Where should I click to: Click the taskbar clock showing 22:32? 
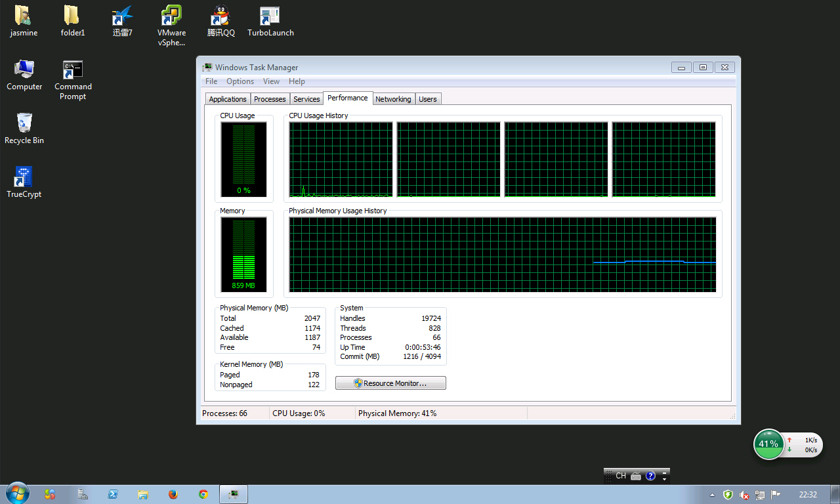(x=808, y=495)
